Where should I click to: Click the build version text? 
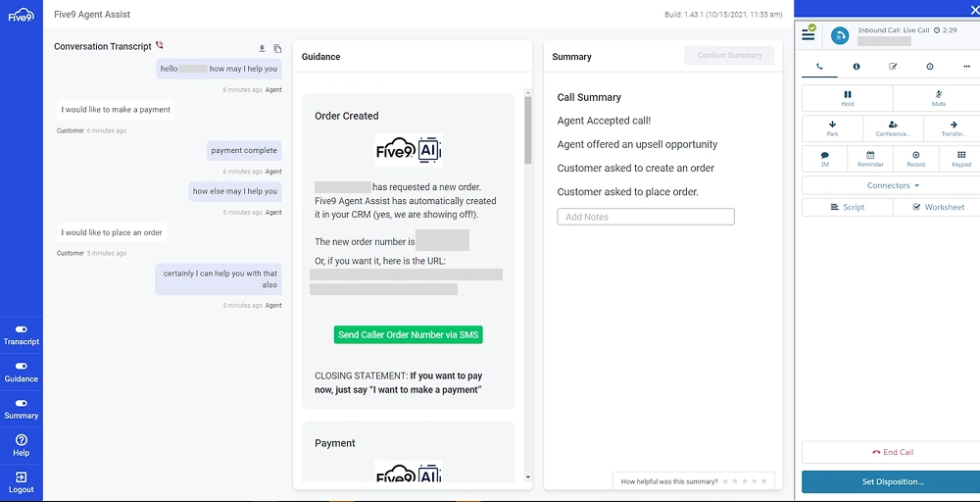pyautogui.click(x=724, y=15)
